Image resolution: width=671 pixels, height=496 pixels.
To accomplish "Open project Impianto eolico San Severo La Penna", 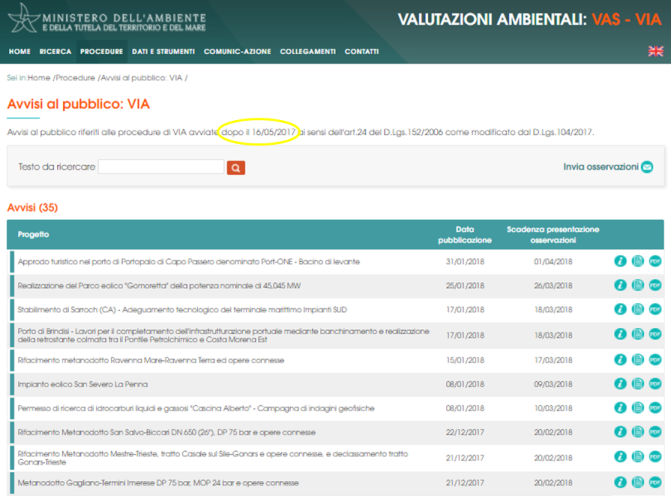I will click(83, 384).
